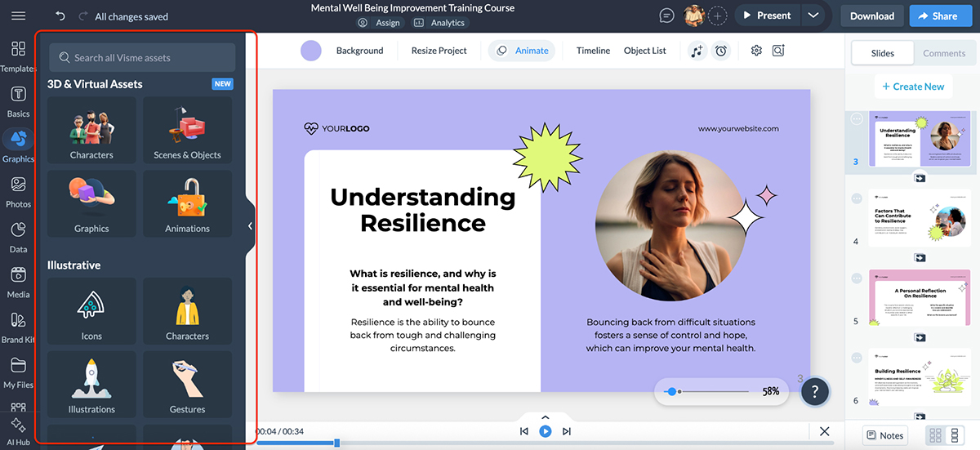The height and width of the screenshot is (450, 980).
Task: Open Illustrations category
Action: (91, 385)
